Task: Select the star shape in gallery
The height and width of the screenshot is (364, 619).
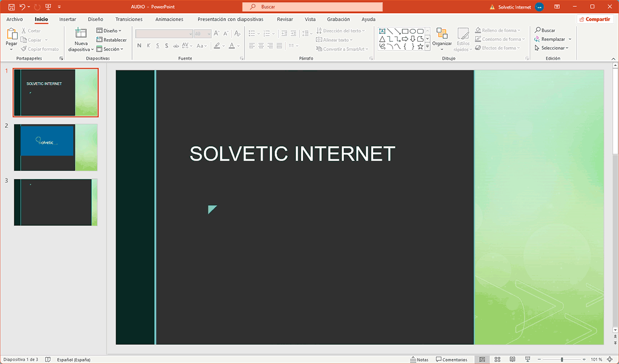Action: pyautogui.click(x=420, y=46)
